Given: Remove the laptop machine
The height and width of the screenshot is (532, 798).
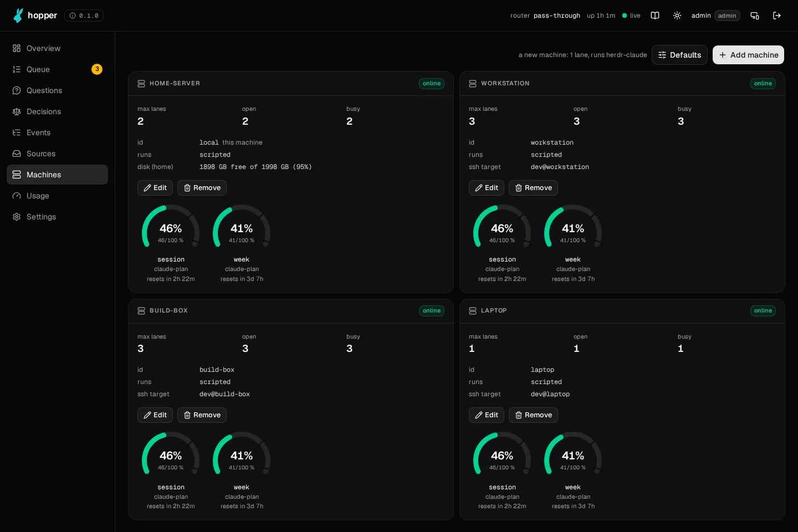Looking at the screenshot, I should [x=533, y=415].
